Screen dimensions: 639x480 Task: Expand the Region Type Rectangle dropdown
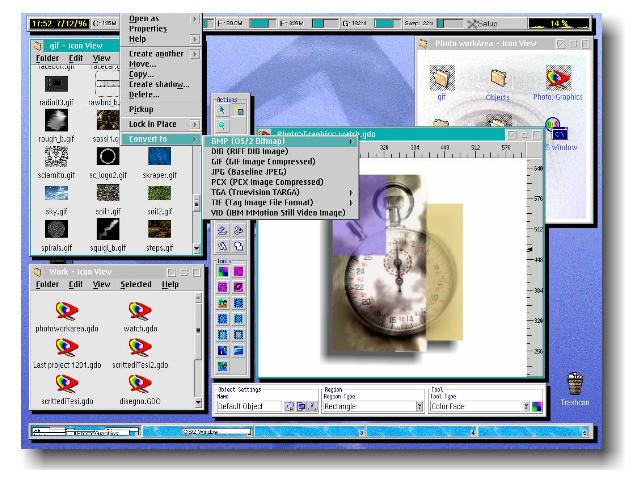[417, 407]
